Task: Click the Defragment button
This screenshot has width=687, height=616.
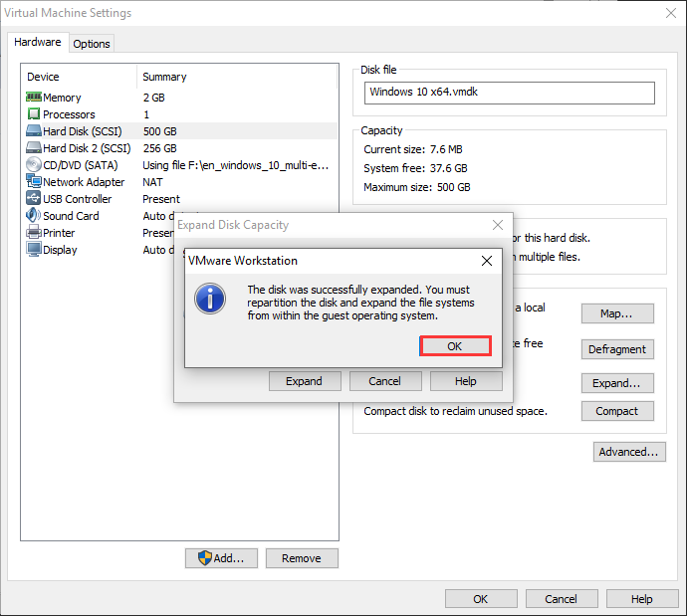Action: [617, 349]
